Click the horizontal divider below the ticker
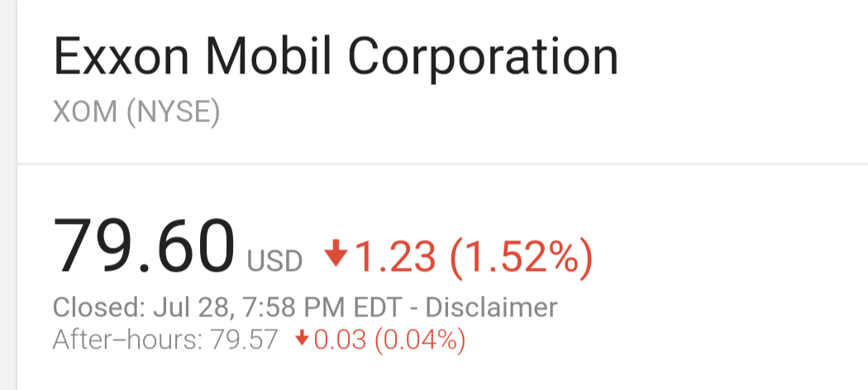This screenshot has height=390, width=868. pyautogui.click(x=442, y=164)
